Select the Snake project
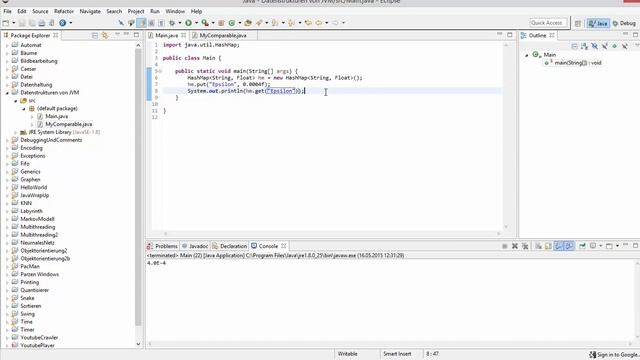Viewport: 640px width, 360px height. tap(27, 298)
